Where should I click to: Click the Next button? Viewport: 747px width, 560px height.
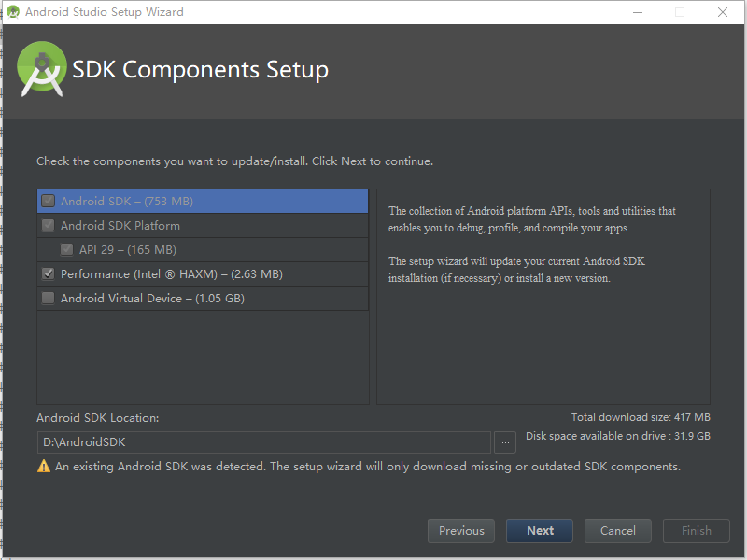tap(539, 530)
